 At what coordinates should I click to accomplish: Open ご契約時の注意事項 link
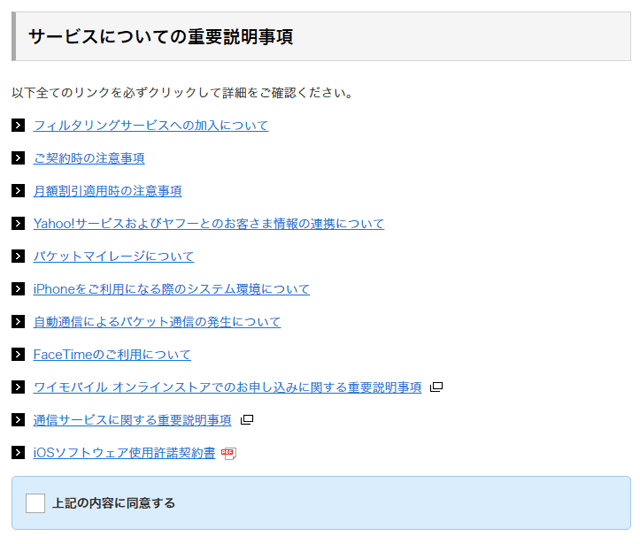coord(89,158)
